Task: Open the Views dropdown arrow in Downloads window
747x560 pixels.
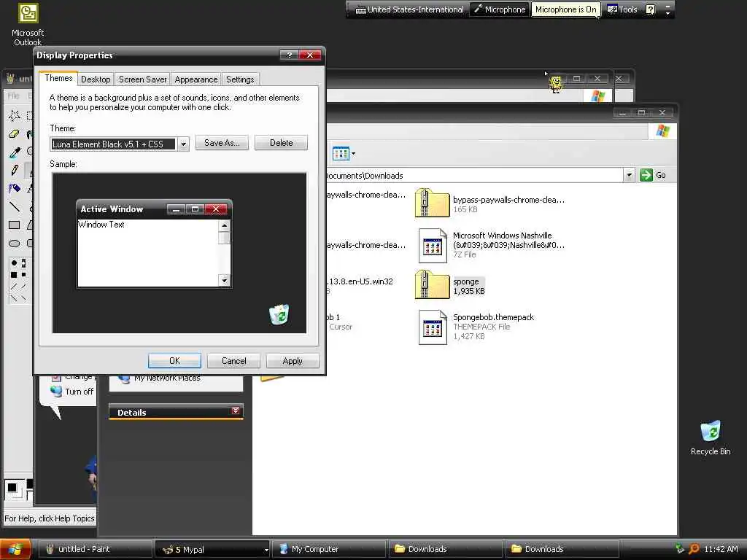Action: pos(353,153)
